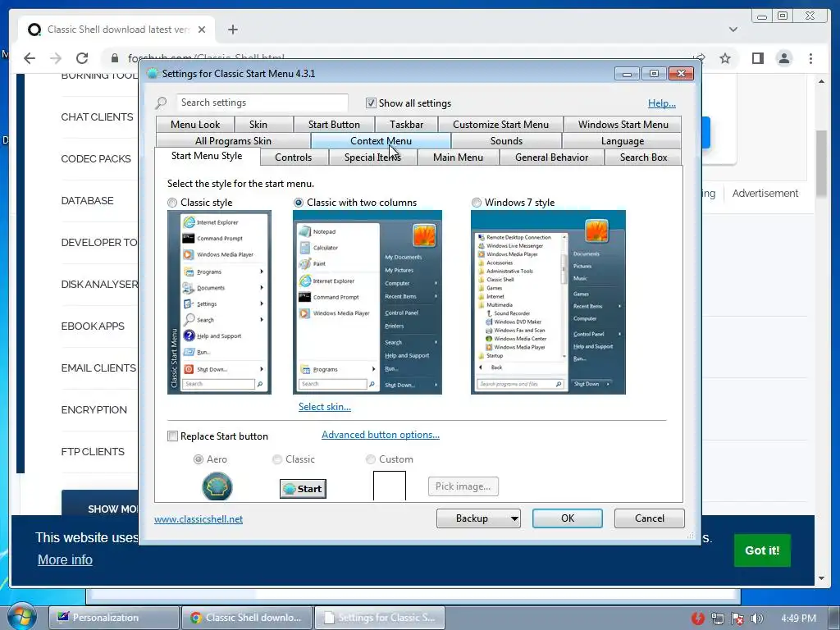The image size is (840, 630).
Task: Click the red flame tray icon
Action: point(697,619)
